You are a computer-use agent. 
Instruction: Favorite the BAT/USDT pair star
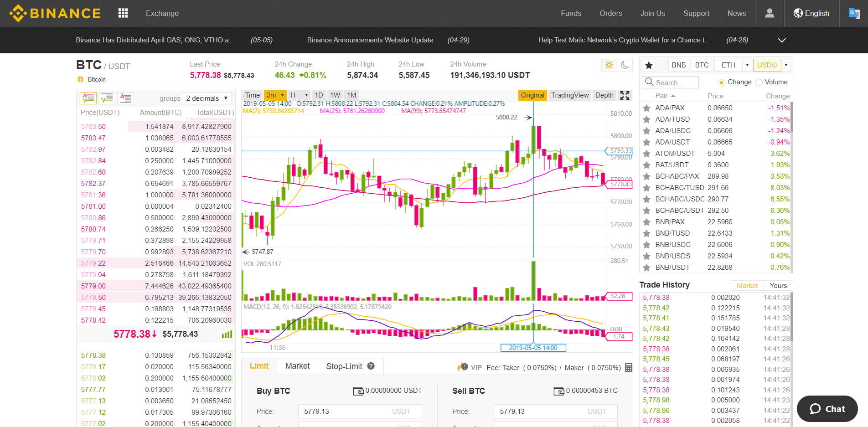[x=646, y=165]
